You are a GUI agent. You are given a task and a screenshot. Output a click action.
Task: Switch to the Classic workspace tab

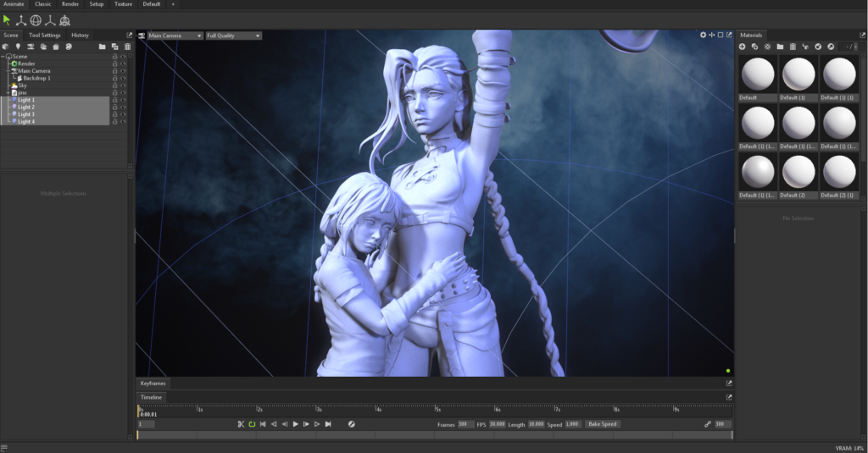coord(43,4)
